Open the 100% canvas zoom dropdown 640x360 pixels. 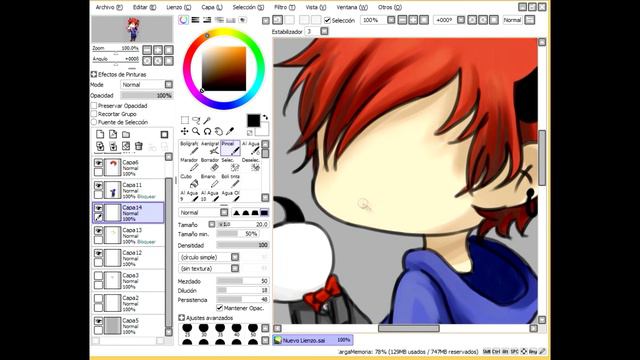coord(391,20)
